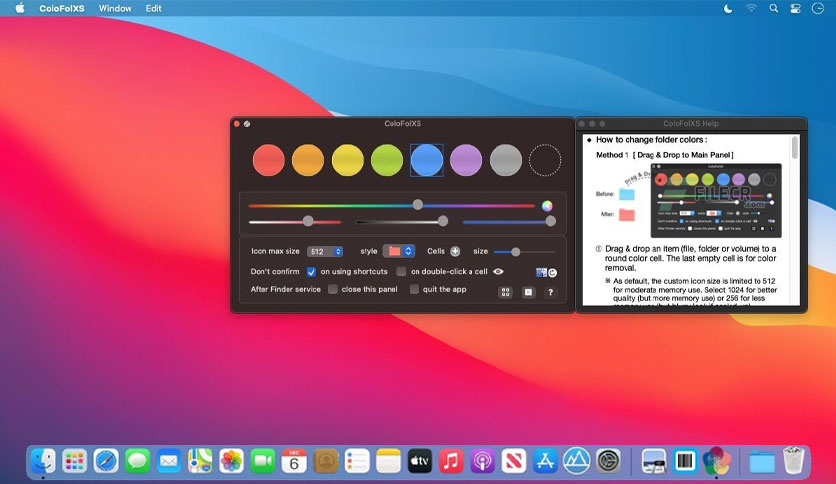Open the Edit menu
Viewport: 836px width, 484px height.
pyautogui.click(x=154, y=9)
